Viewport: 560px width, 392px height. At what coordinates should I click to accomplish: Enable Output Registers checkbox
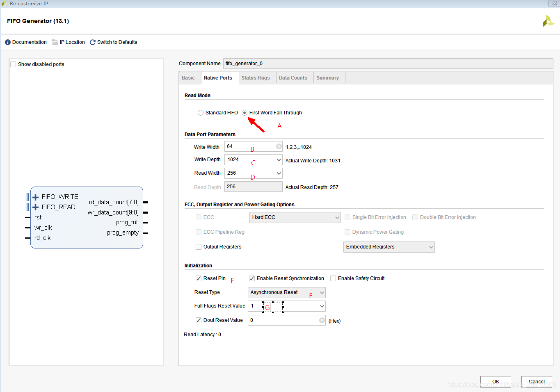(199, 247)
